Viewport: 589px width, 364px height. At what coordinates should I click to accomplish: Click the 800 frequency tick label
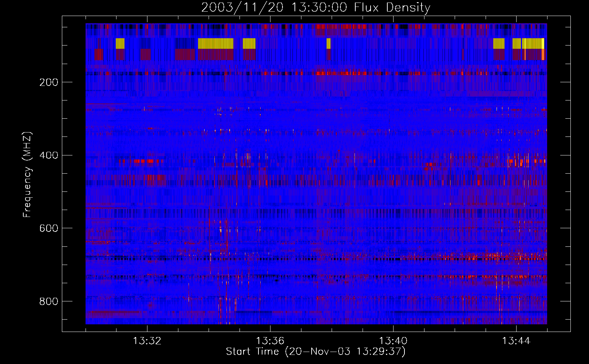(49, 301)
